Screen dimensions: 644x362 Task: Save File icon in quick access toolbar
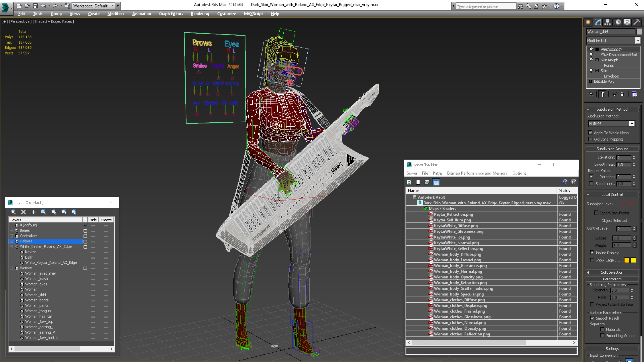click(x=35, y=6)
